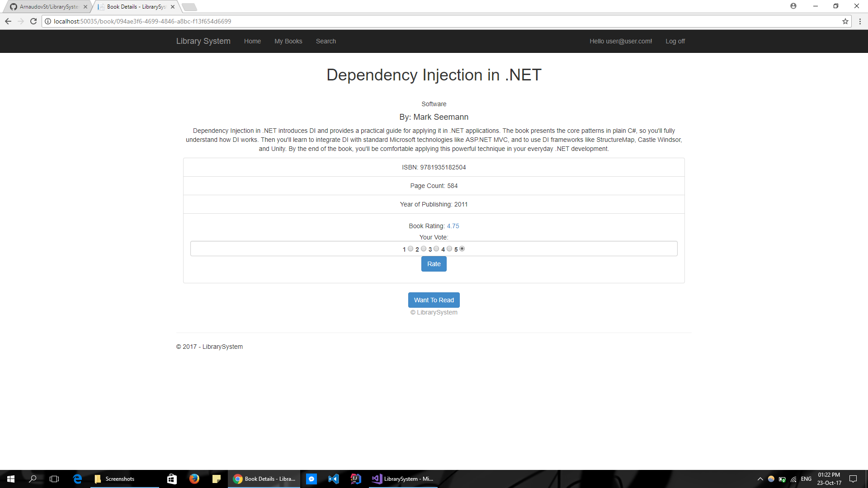
Task: Click the Chrome profile avatar icon
Action: tap(793, 6)
